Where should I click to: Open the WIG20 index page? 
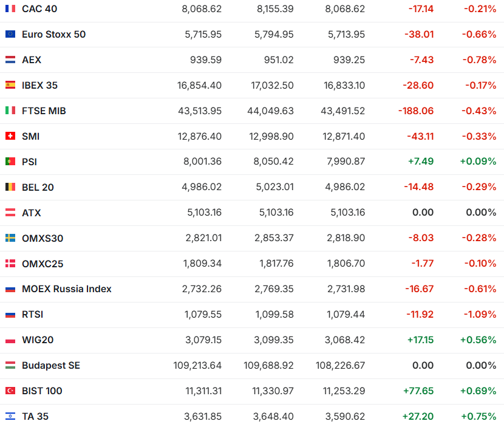pyautogui.click(x=38, y=340)
